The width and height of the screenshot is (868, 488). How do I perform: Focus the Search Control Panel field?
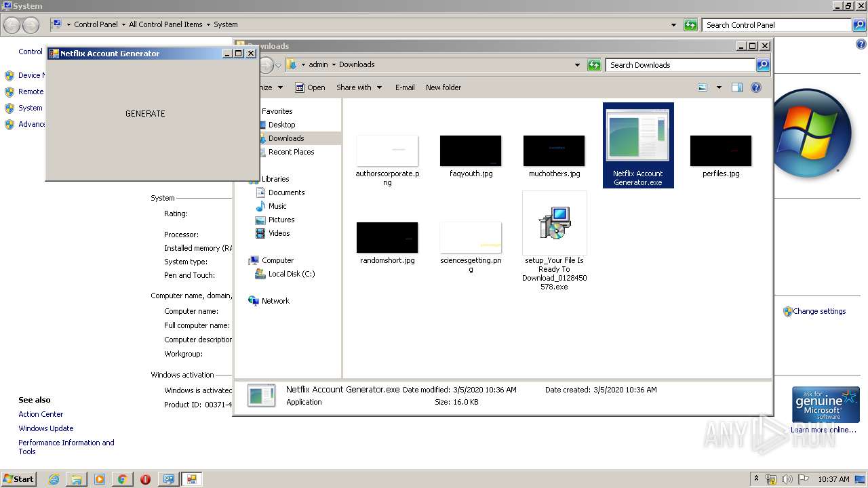point(776,25)
